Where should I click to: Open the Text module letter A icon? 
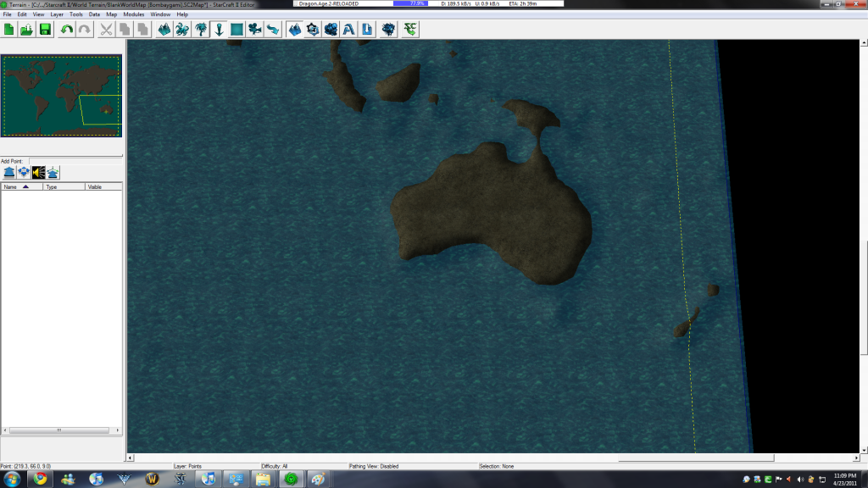coord(348,30)
